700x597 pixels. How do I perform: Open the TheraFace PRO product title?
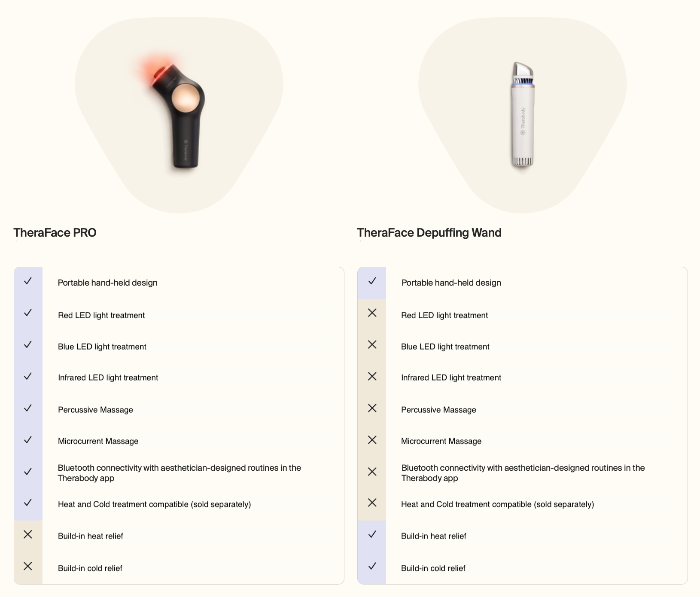(55, 233)
